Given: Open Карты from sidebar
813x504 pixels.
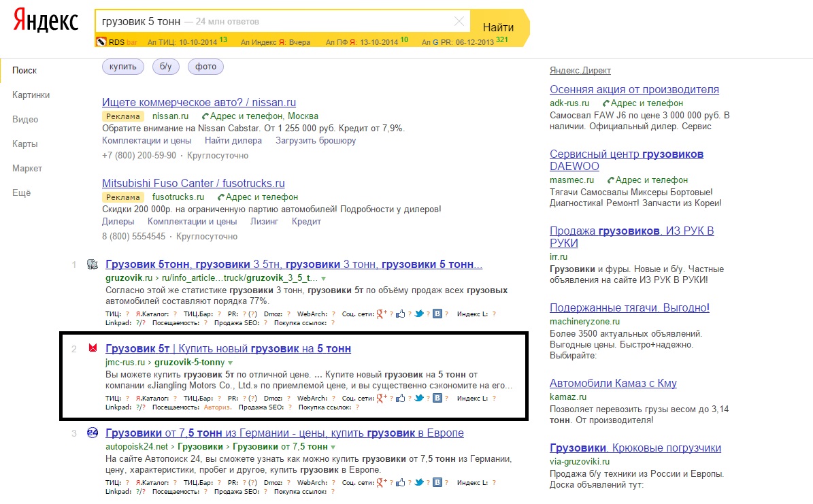Looking at the screenshot, I should pyautogui.click(x=25, y=144).
